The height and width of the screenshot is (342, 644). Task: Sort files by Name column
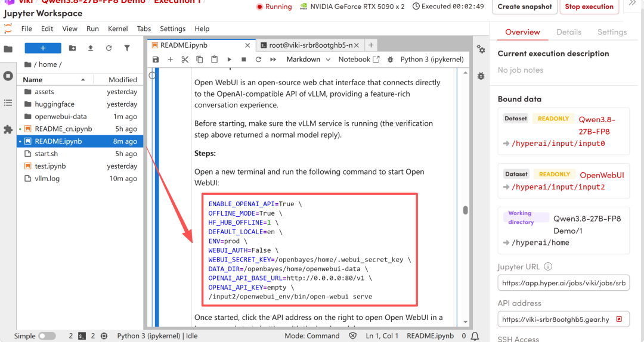54,80
